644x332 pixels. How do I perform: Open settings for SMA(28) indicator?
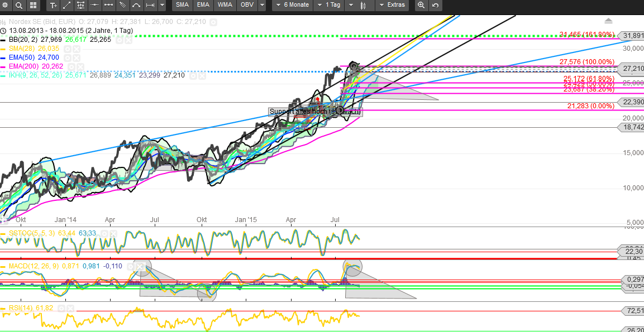click(x=68, y=49)
